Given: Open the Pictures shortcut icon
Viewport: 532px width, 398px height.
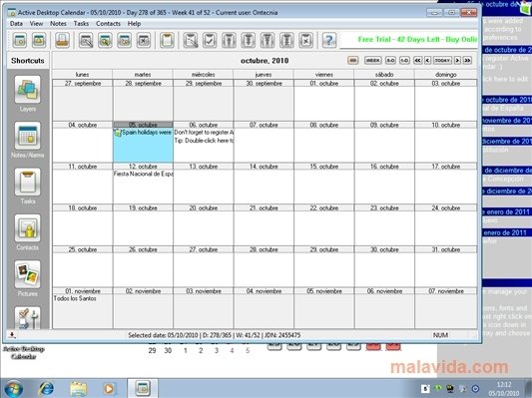Looking at the screenshot, I should [28, 274].
